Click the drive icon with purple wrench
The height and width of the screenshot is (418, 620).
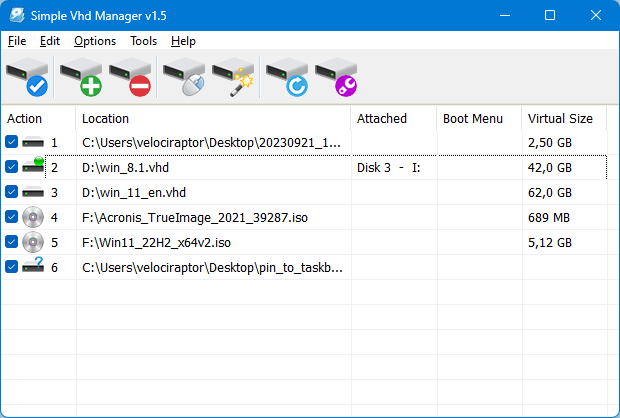tap(337, 78)
